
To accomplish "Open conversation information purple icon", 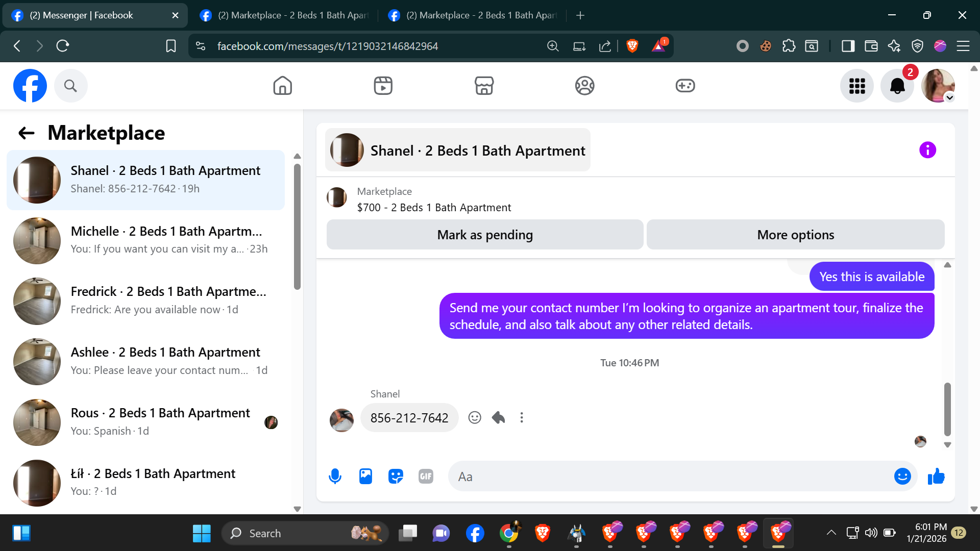I will [x=927, y=150].
